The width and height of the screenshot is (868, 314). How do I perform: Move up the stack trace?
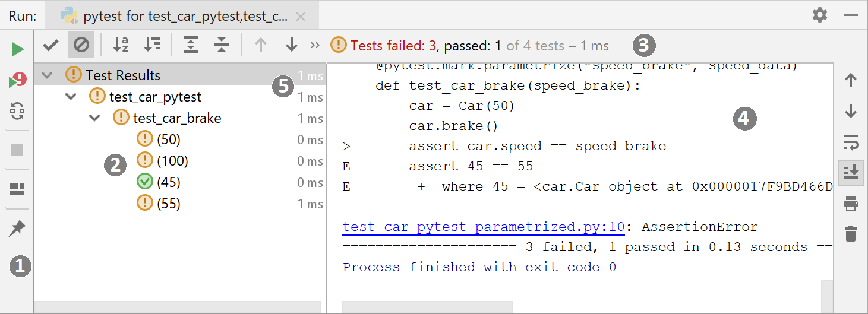point(851,80)
